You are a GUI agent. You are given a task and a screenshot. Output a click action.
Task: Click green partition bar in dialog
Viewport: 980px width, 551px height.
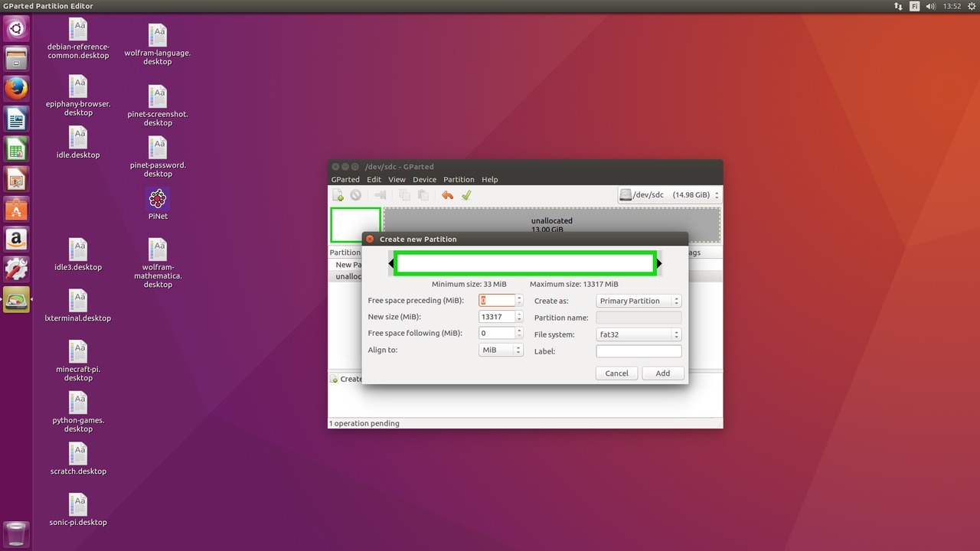point(525,263)
